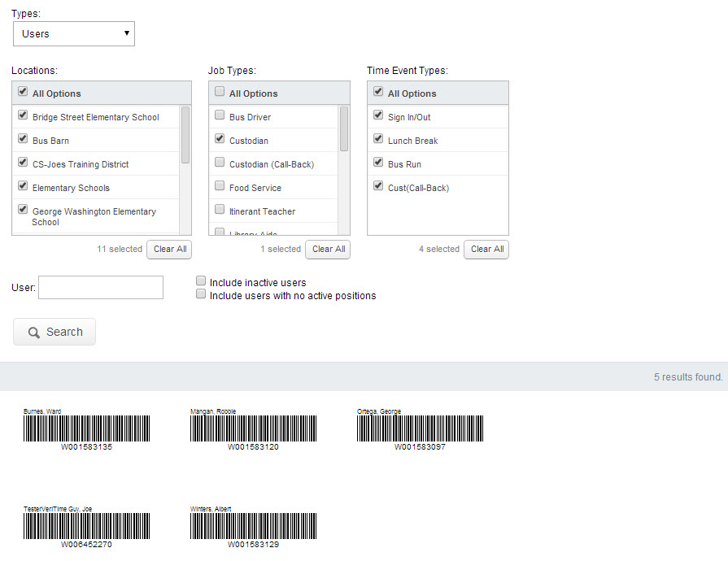Image resolution: width=728 pixels, height=561 pixels.
Task: Click barcode number W001583135
Action: point(87,447)
